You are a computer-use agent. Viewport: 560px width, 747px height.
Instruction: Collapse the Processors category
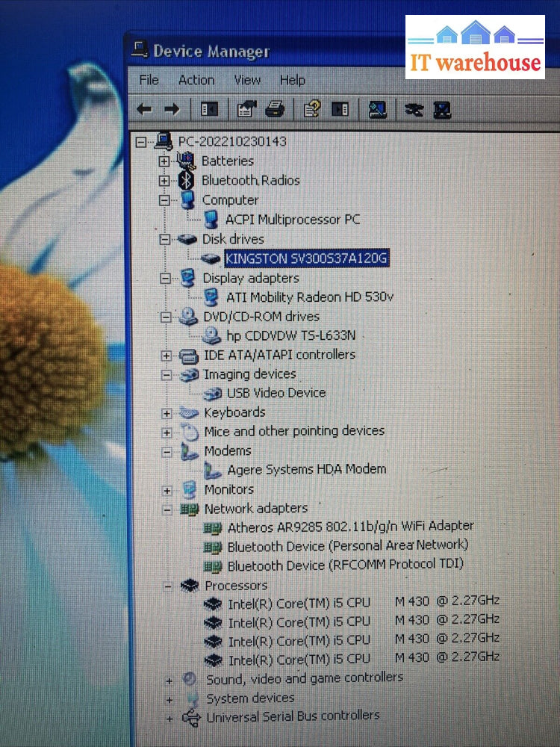[168, 586]
